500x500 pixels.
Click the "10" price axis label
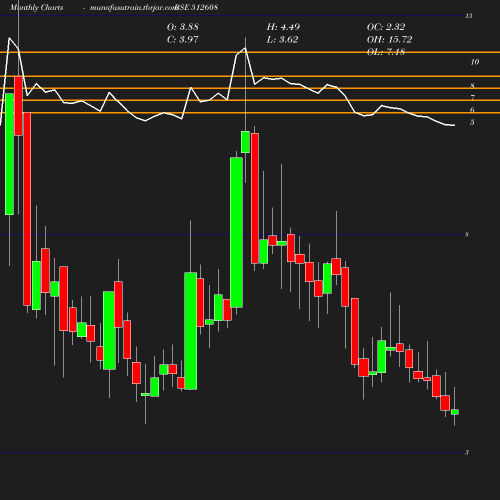coord(475,62)
